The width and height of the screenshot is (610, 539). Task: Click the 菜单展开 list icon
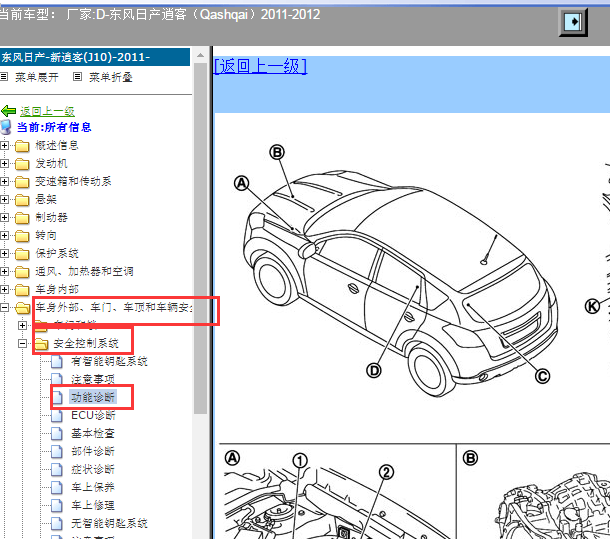tap(4, 77)
